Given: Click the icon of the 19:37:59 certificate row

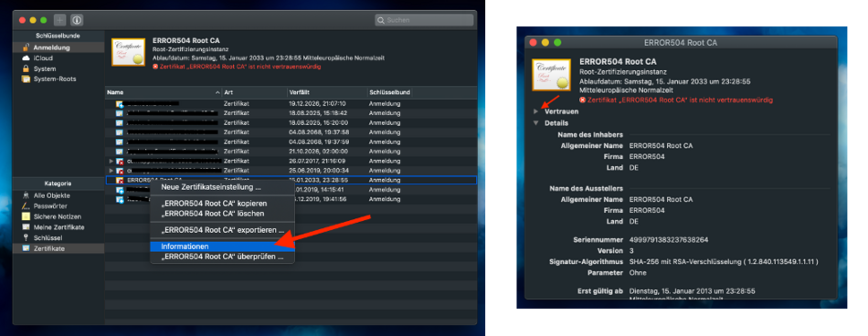Looking at the screenshot, I should tap(119, 142).
